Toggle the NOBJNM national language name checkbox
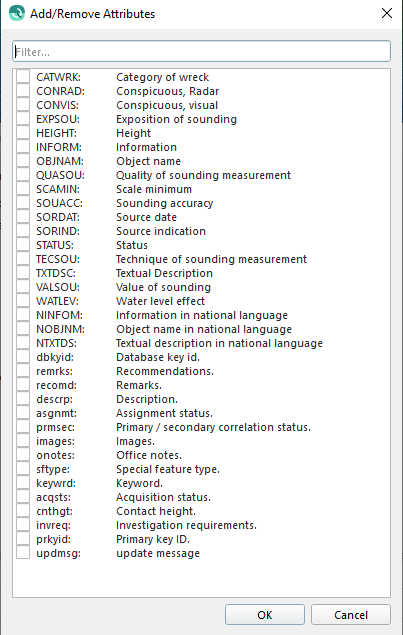This screenshot has width=403, height=635. pos(23,329)
